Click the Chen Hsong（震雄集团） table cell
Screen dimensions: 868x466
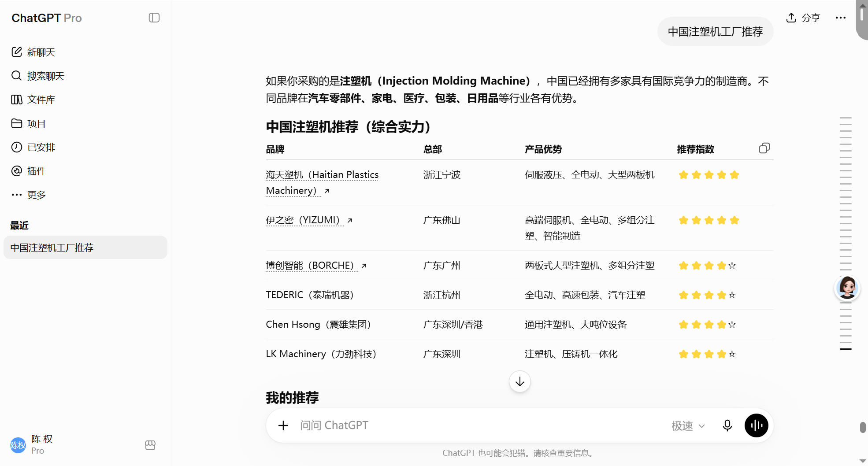(319, 324)
